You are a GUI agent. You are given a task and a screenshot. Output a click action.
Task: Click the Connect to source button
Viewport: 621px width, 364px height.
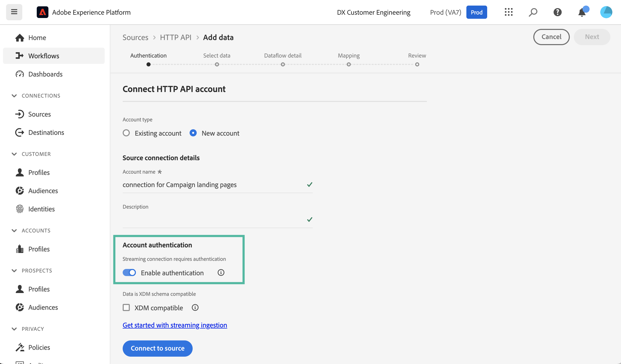tap(157, 348)
